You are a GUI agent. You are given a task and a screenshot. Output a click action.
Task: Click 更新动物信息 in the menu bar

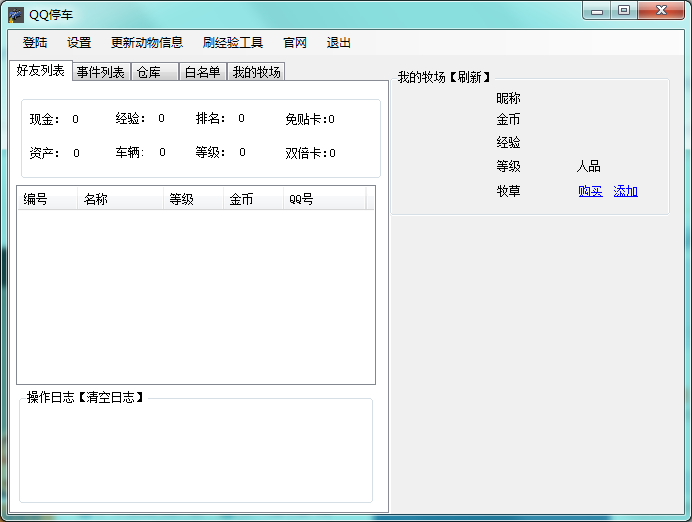click(x=147, y=43)
